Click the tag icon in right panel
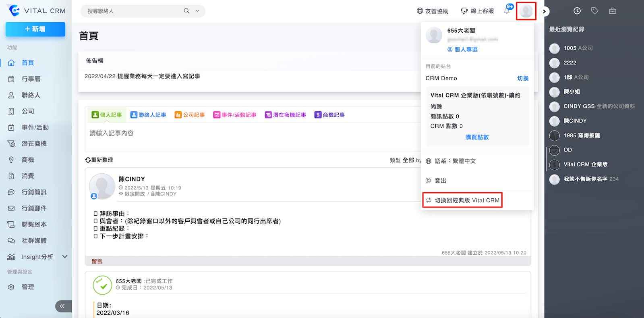644x318 pixels. [595, 11]
